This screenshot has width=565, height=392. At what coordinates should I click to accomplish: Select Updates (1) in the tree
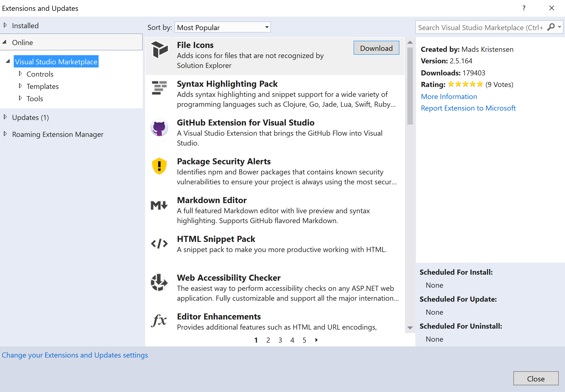[30, 117]
